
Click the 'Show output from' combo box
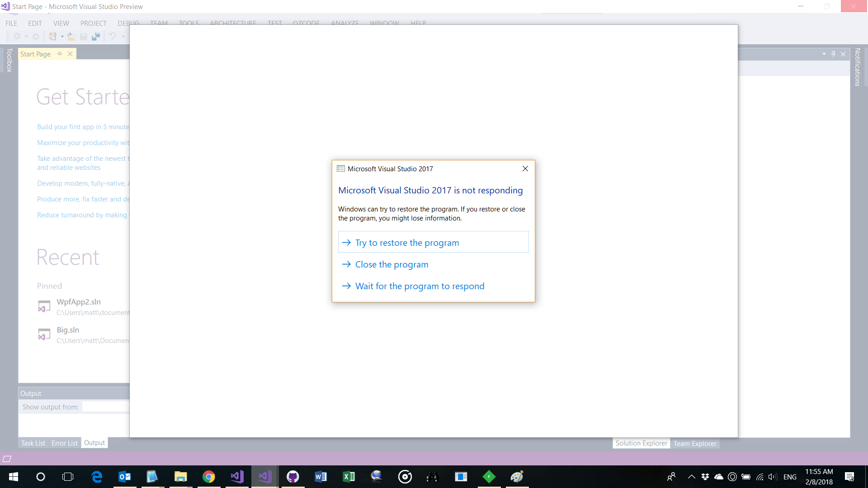click(x=106, y=407)
